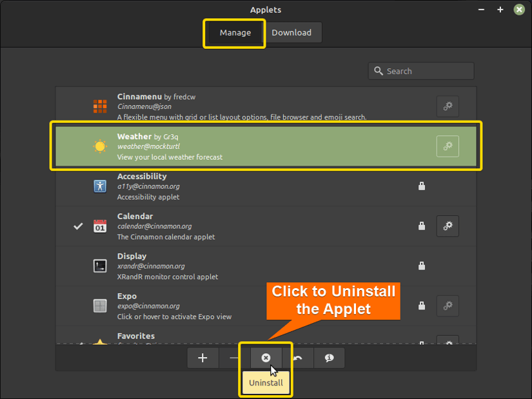
Task: Open Weather applet configure gear
Action: (x=448, y=146)
